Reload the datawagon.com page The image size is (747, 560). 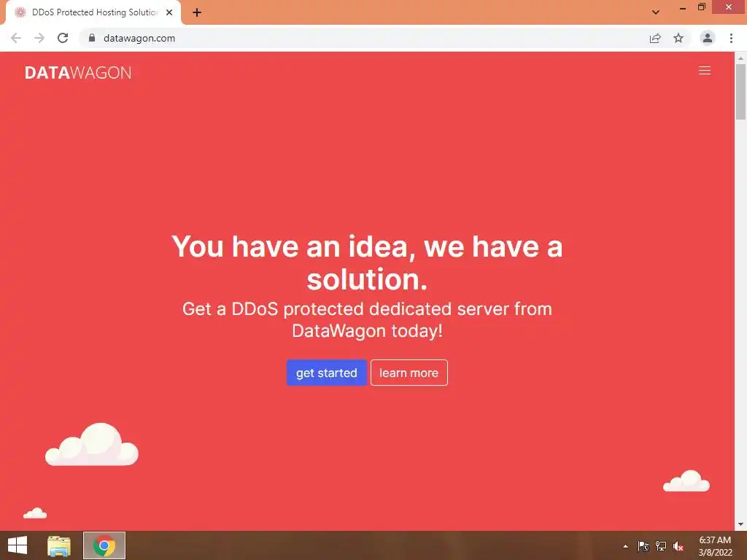(x=63, y=38)
